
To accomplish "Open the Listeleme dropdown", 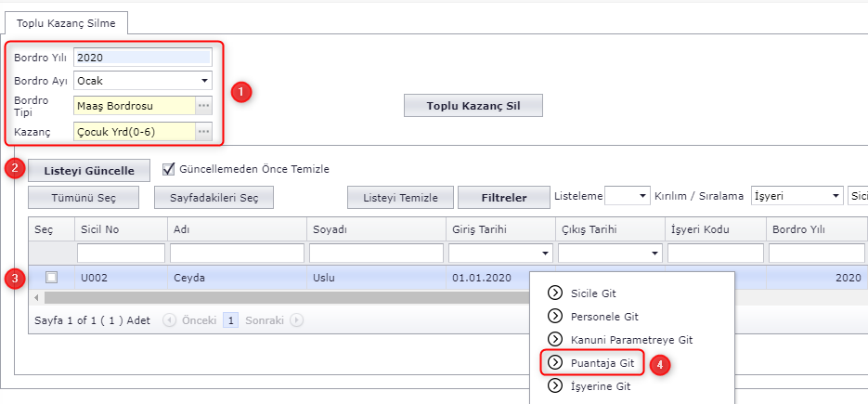I will pyautogui.click(x=643, y=197).
